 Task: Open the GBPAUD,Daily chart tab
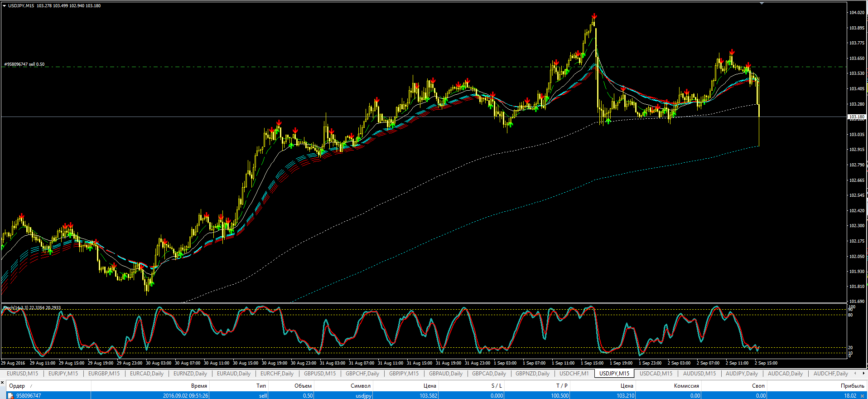pos(446,374)
